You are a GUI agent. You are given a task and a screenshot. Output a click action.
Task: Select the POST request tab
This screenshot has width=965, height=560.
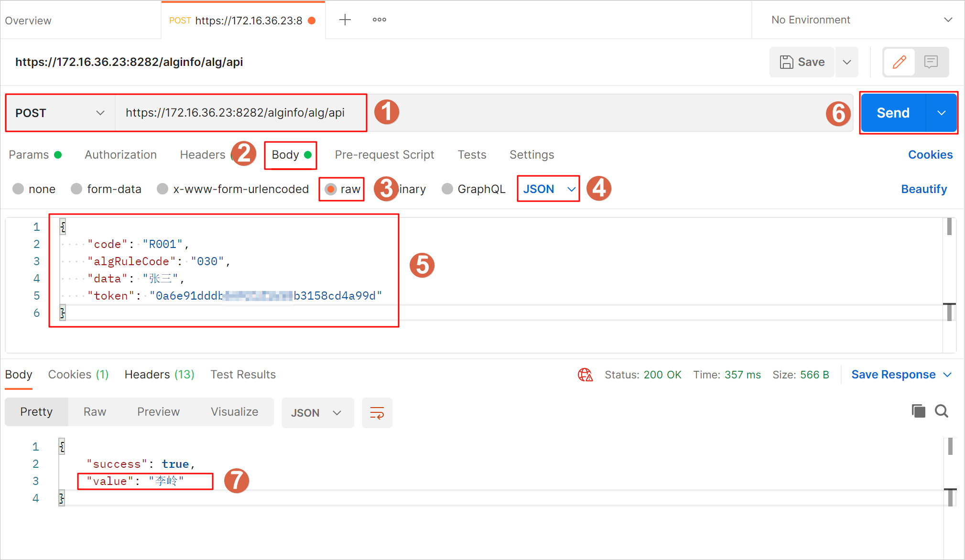(243, 21)
